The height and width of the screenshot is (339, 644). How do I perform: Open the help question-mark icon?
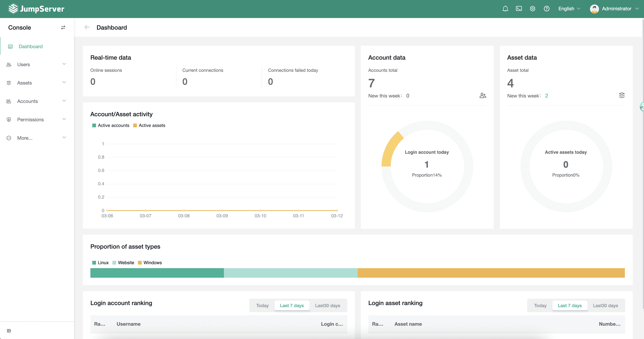pos(546,8)
